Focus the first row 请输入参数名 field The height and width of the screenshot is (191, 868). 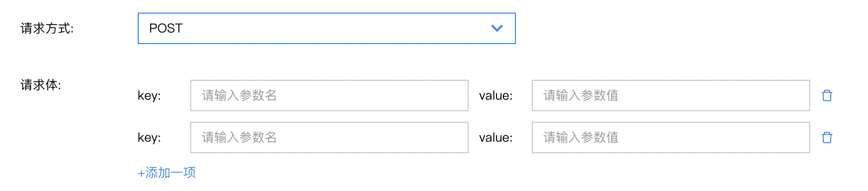329,95
